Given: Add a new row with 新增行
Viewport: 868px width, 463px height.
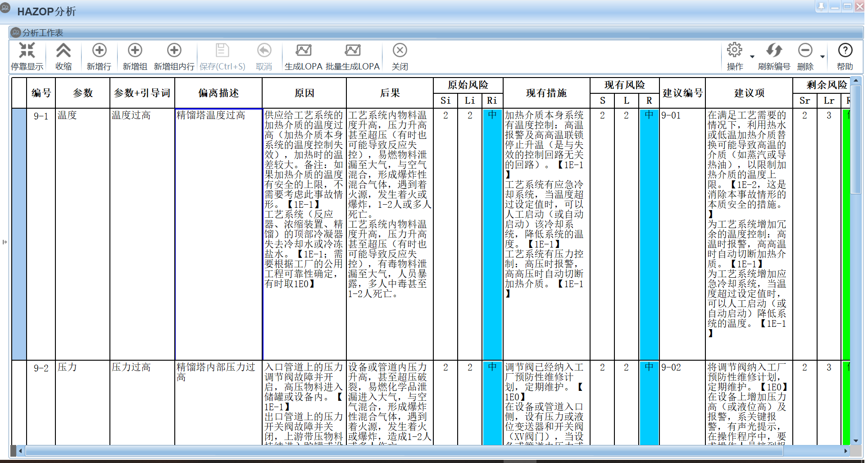Looking at the screenshot, I should [99, 56].
